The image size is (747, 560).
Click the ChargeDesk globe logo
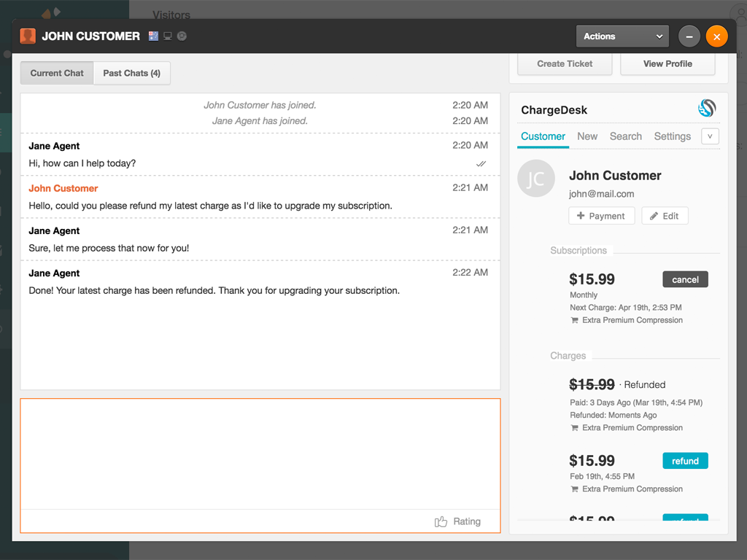[x=707, y=109]
